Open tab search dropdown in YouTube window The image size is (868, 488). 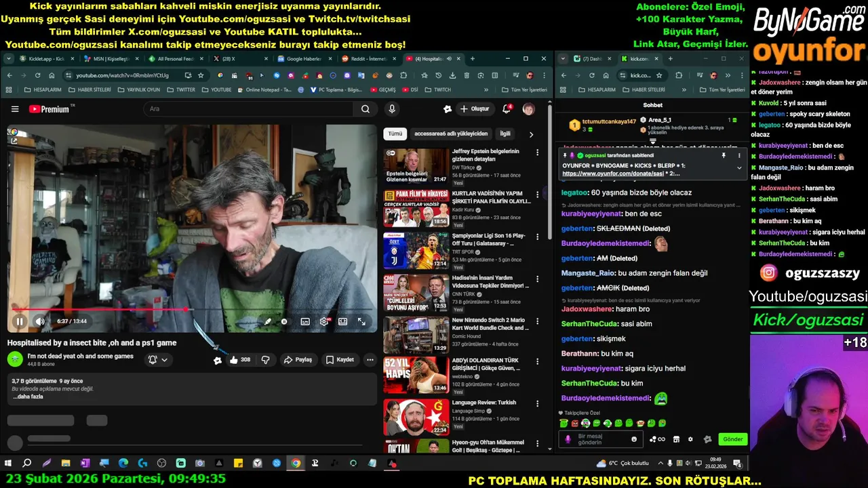9,59
